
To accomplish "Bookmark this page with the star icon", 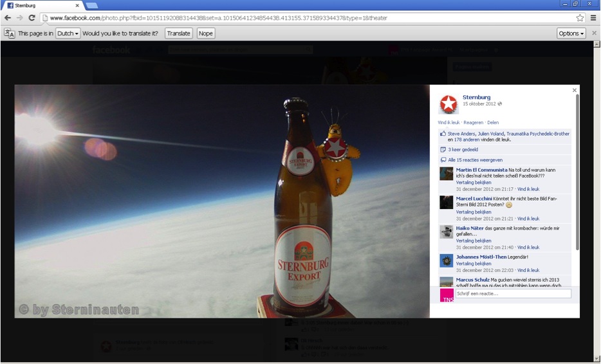I will pos(580,18).
